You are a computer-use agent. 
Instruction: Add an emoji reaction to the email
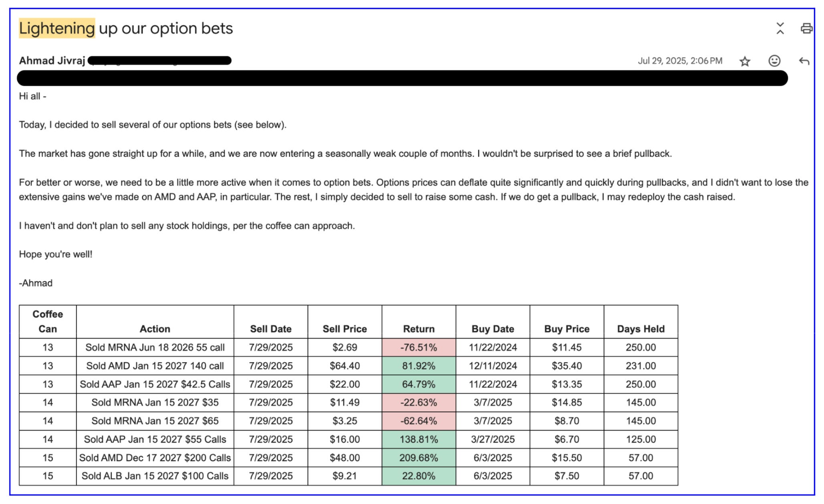pyautogui.click(x=774, y=61)
